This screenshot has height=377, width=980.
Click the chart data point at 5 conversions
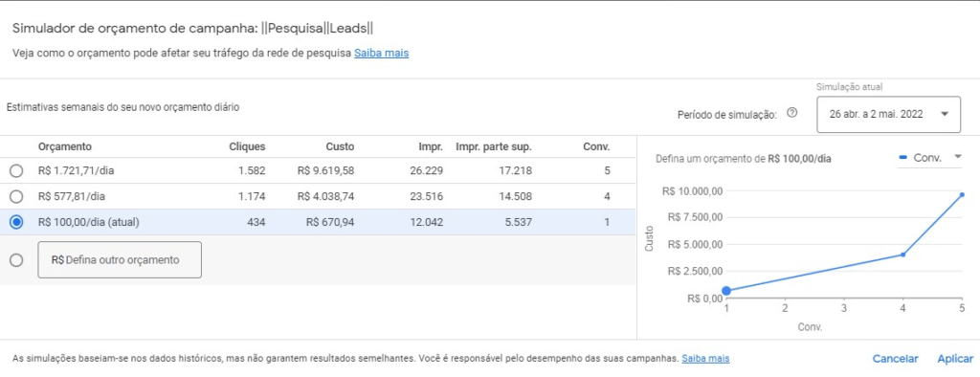(962, 194)
